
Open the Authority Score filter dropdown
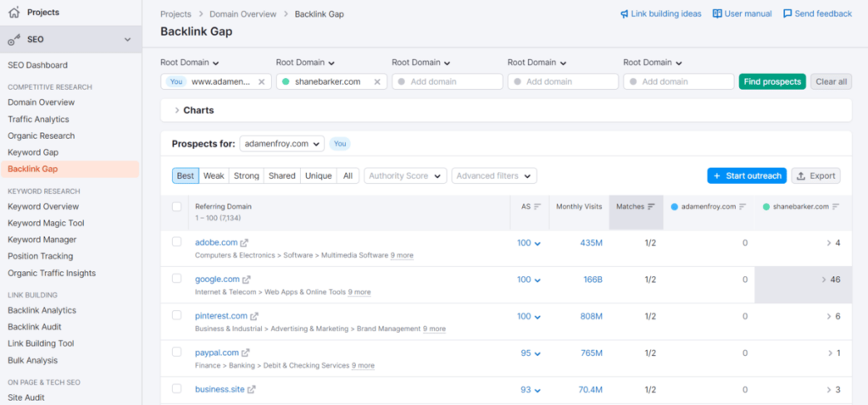pos(405,176)
